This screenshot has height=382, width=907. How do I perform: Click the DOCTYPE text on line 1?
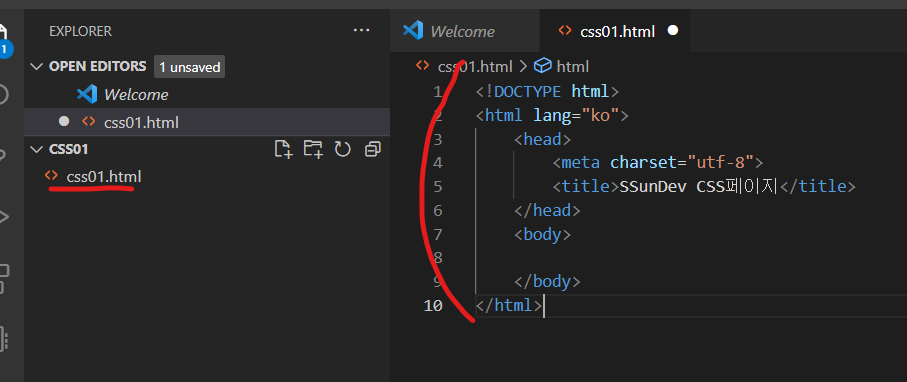click(527, 91)
